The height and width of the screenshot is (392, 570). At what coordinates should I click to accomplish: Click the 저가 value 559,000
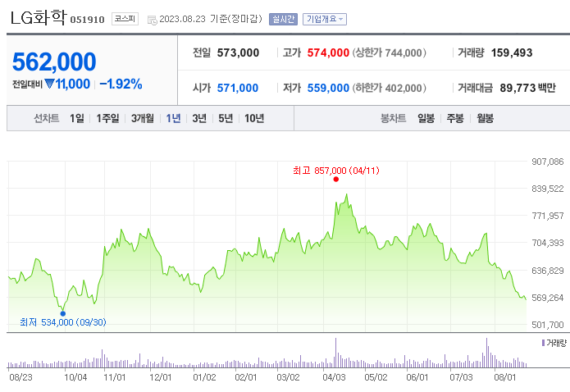point(328,88)
